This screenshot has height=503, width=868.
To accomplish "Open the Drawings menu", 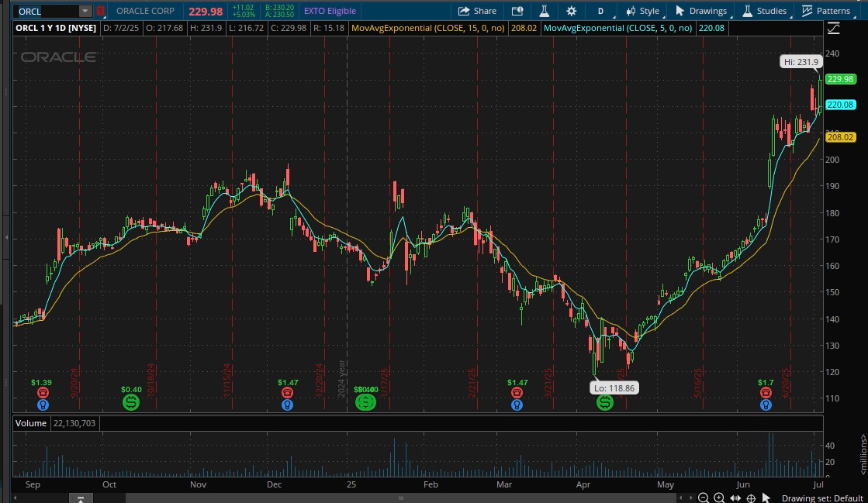I will tap(700, 11).
